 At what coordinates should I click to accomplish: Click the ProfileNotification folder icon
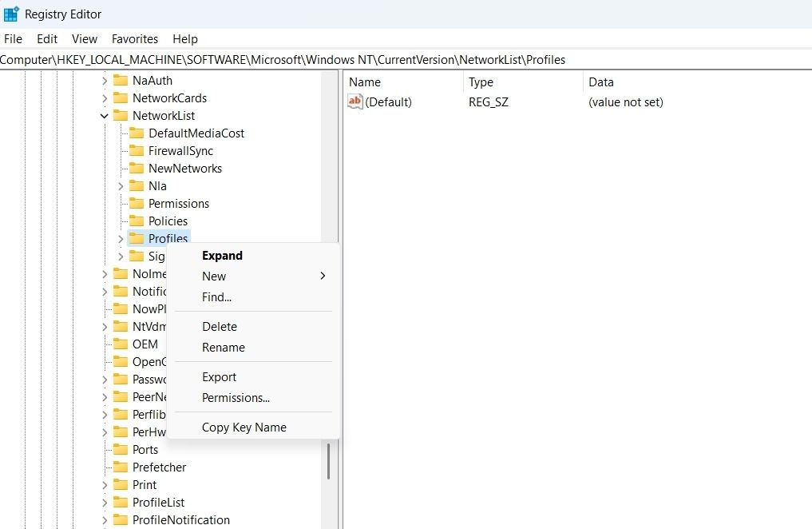coord(120,520)
